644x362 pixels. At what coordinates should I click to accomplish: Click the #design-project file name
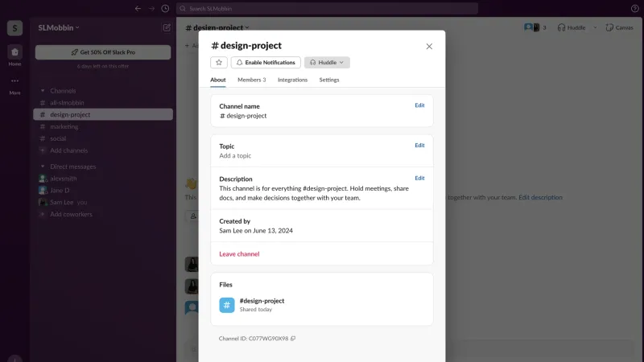coord(262,300)
